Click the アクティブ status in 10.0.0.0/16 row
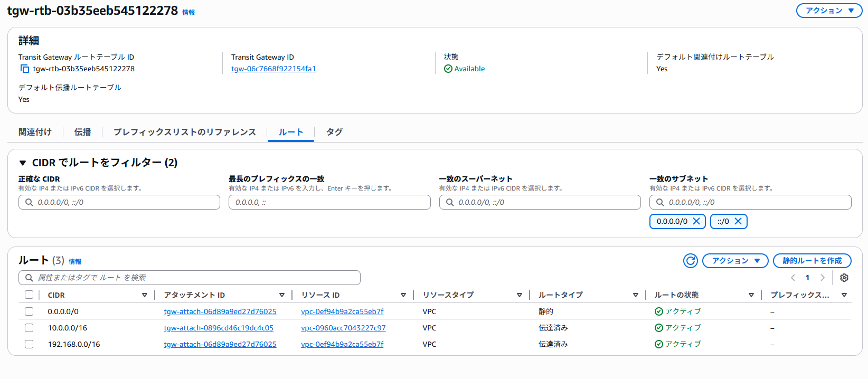The height and width of the screenshot is (379, 868). click(683, 328)
